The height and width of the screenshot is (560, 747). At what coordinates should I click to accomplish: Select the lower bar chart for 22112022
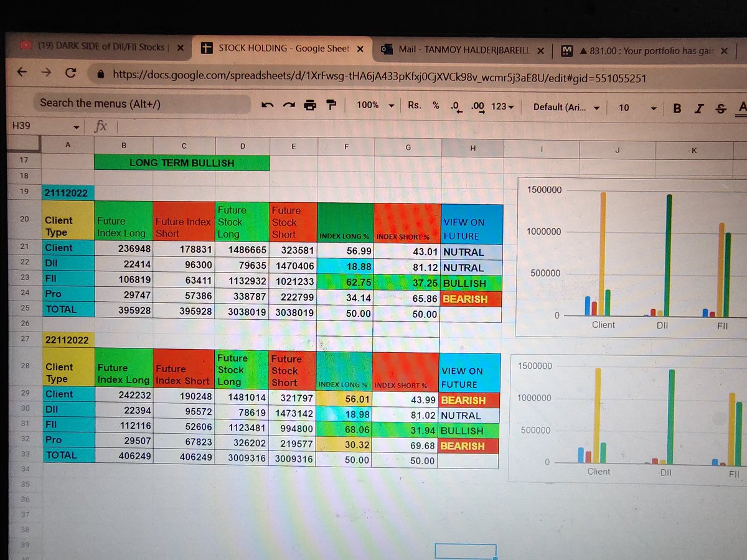[x=629, y=418]
